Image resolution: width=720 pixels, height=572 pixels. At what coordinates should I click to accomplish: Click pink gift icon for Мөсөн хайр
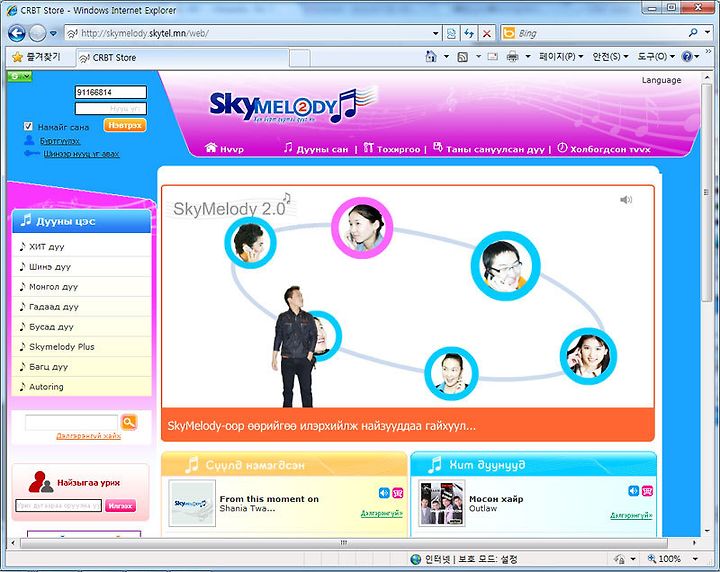pos(647,491)
